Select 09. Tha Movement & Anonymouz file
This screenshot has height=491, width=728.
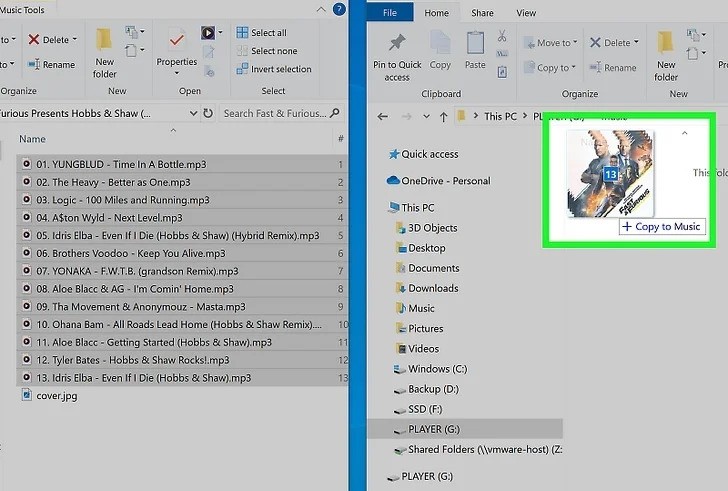[182, 307]
